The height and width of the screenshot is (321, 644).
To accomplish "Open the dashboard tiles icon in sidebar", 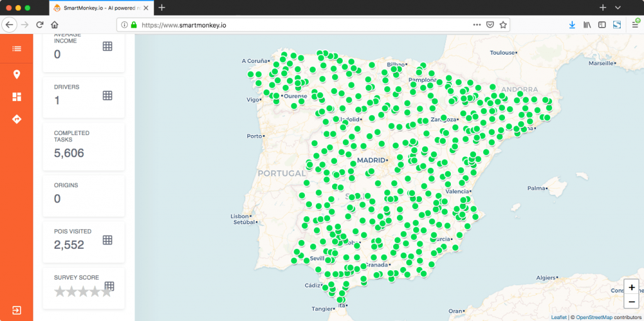I will click(16, 97).
